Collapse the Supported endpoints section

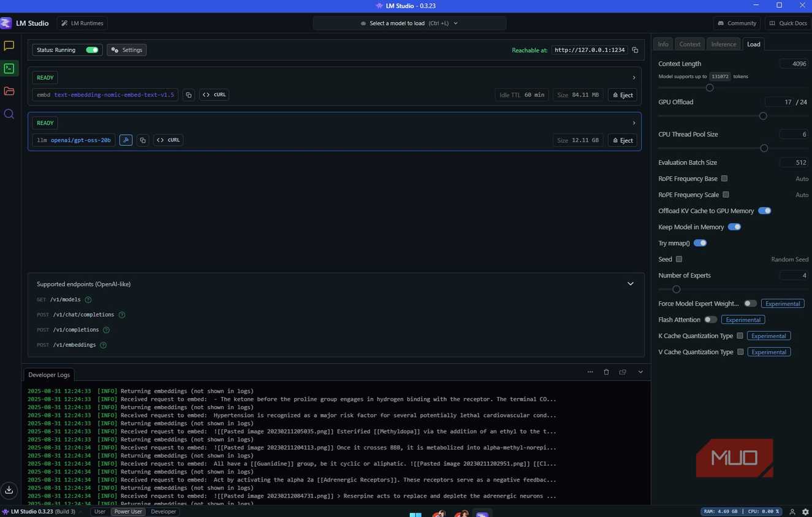point(630,284)
